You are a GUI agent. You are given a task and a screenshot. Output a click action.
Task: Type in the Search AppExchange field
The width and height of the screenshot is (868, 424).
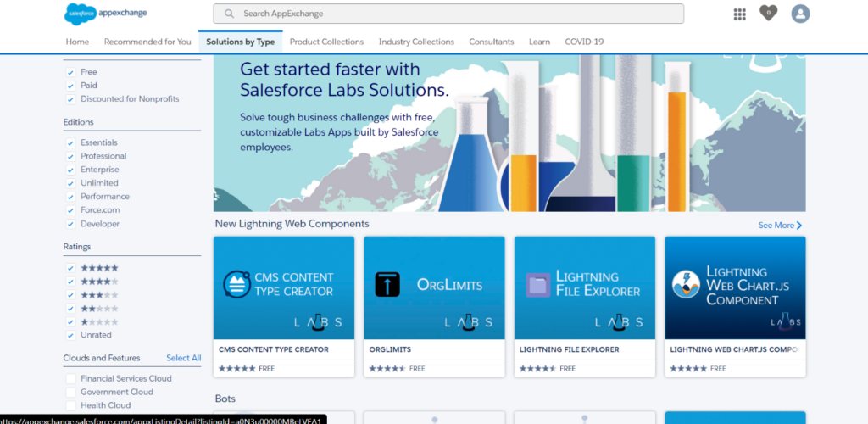(448, 14)
